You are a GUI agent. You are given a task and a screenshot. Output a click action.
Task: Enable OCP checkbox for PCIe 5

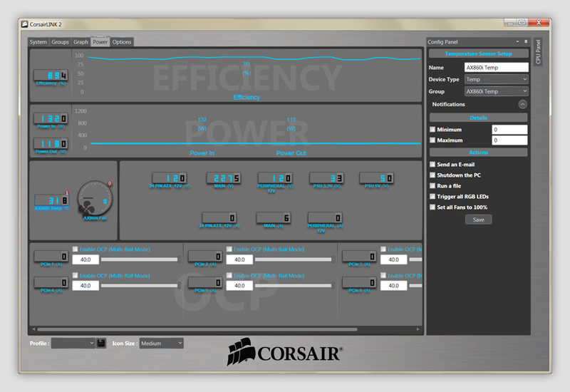pos(229,275)
